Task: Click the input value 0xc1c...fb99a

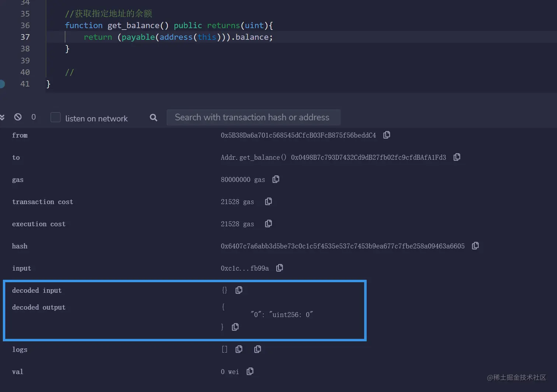Action: pyautogui.click(x=245, y=268)
